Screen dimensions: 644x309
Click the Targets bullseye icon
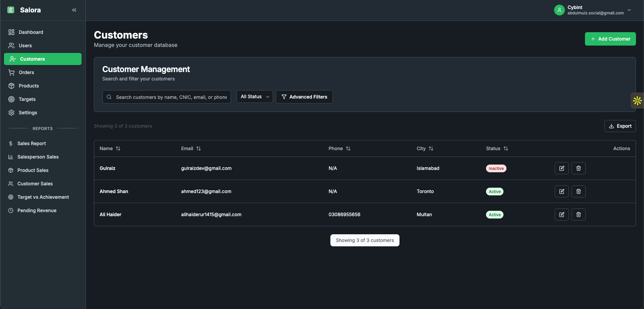pos(11,99)
